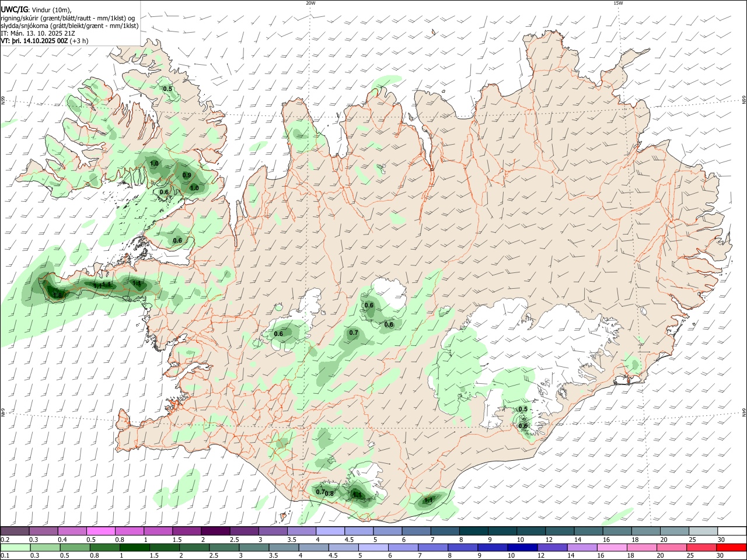Click the '0.4' label under the snow legend
This screenshot has height=560, width=747.
coord(62,540)
